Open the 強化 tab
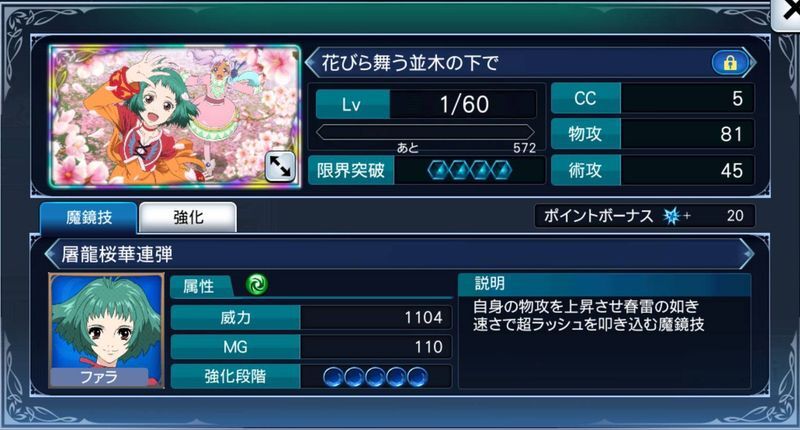 [188, 218]
